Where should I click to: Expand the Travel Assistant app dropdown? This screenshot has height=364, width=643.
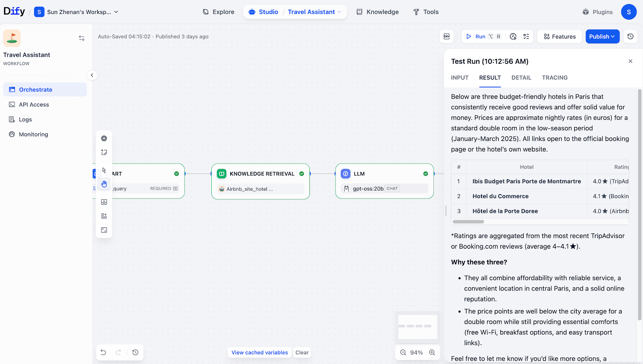(339, 12)
